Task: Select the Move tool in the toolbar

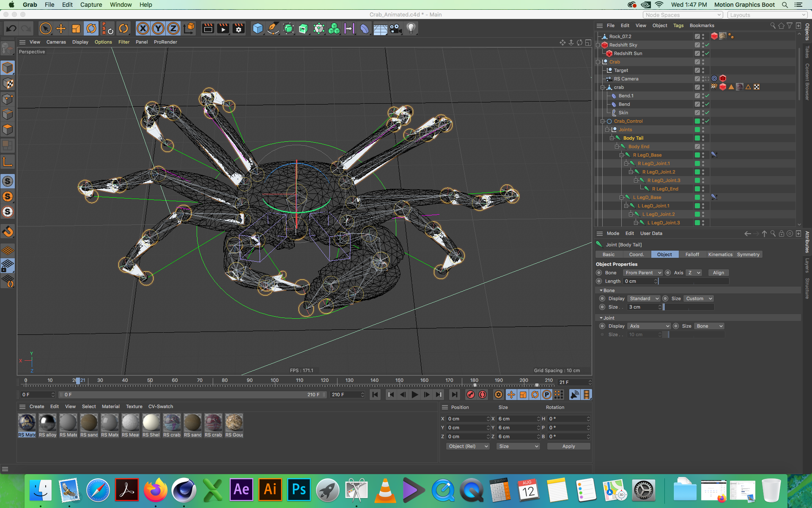Action: tap(61, 29)
